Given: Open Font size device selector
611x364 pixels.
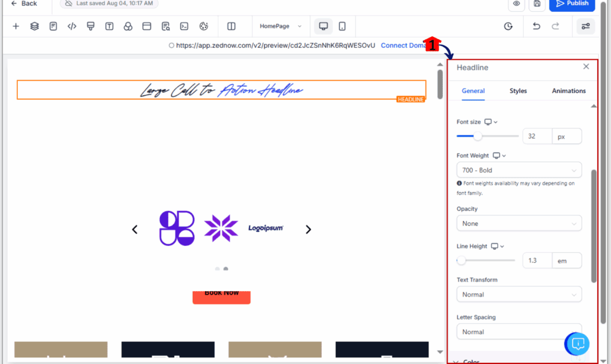Looking at the screenshot, I should (490, 122).
